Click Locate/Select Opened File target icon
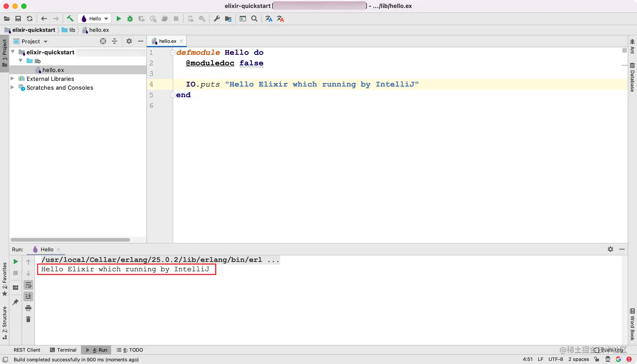This screenshot has height=364, width=637. tap(103, 41)
